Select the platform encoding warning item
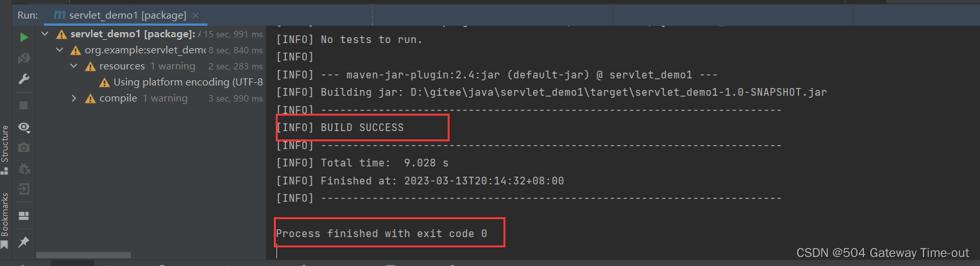Screen dimensions: 980x266 tap(187, 82)
